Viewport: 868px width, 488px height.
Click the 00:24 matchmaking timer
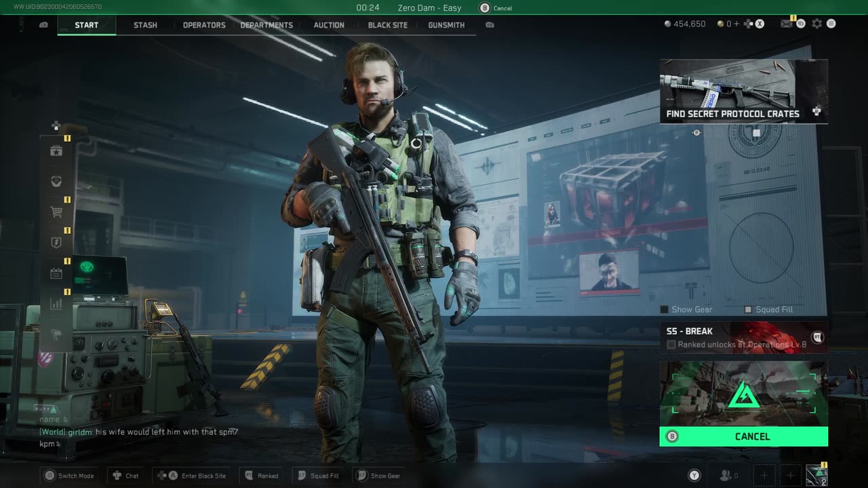(368, 8)
